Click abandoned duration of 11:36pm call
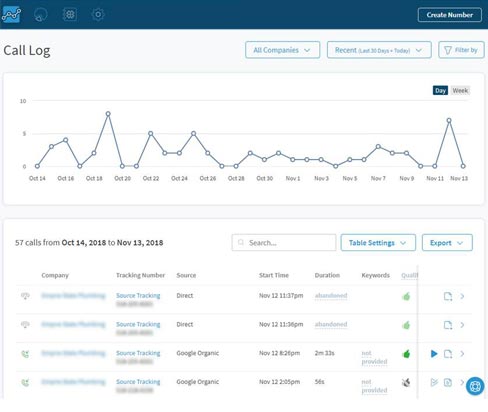488x412 pixels. coord(331,324)
